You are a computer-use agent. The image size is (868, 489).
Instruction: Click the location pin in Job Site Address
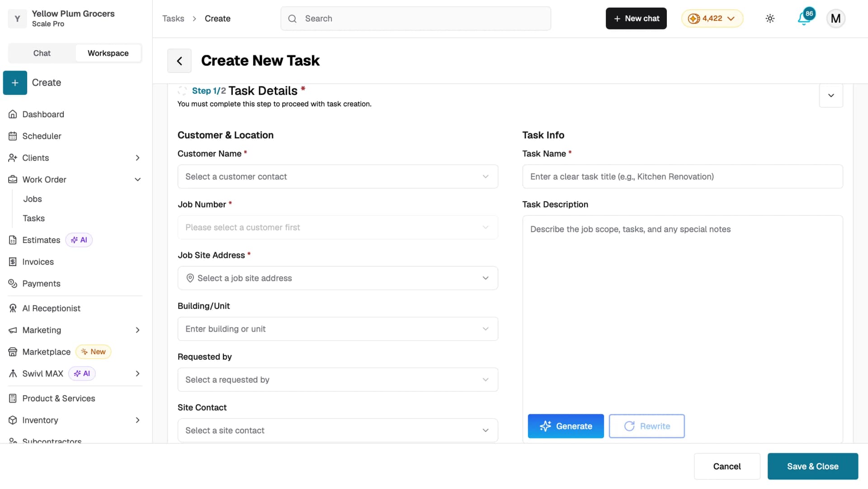pyautogui.click(x=190, y=278)
